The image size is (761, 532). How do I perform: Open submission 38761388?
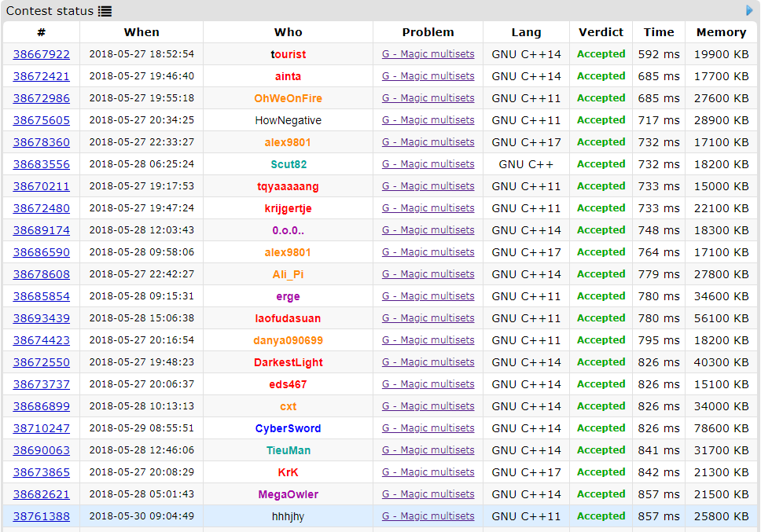point(41,516)
